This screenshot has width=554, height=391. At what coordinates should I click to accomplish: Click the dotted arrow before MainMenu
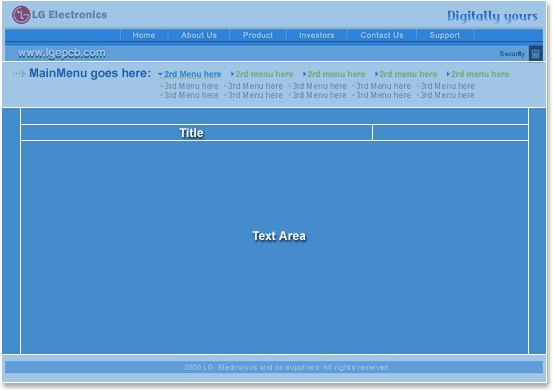tap(19, 73)
